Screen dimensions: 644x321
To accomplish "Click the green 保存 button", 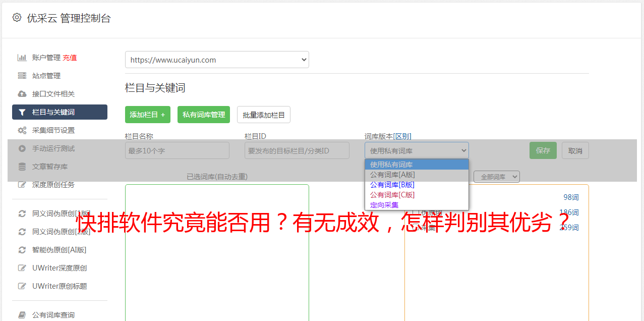I will (543, 150).
